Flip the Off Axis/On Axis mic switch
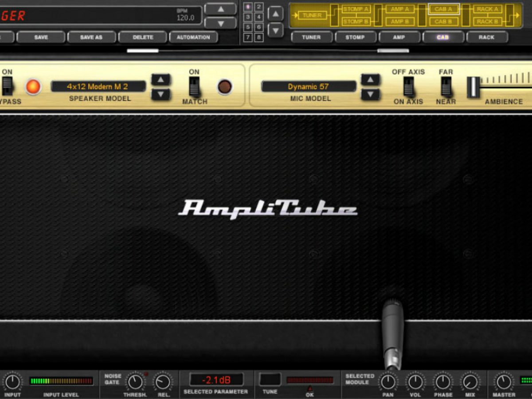This screenshot has width=532, height=399. pos(408,86)
